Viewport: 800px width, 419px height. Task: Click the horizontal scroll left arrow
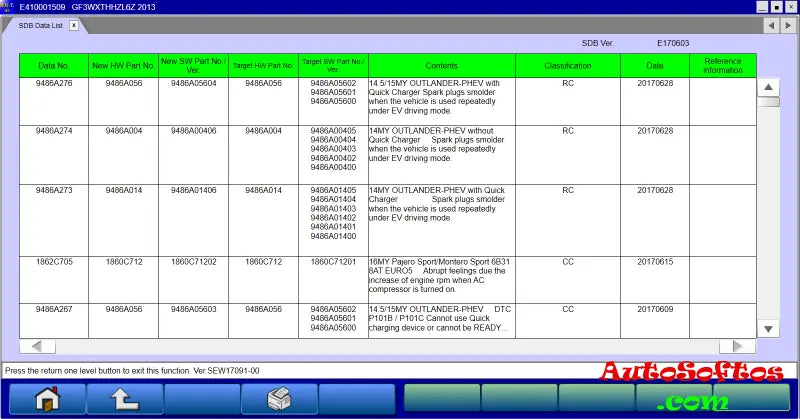(x=37, y=347)
